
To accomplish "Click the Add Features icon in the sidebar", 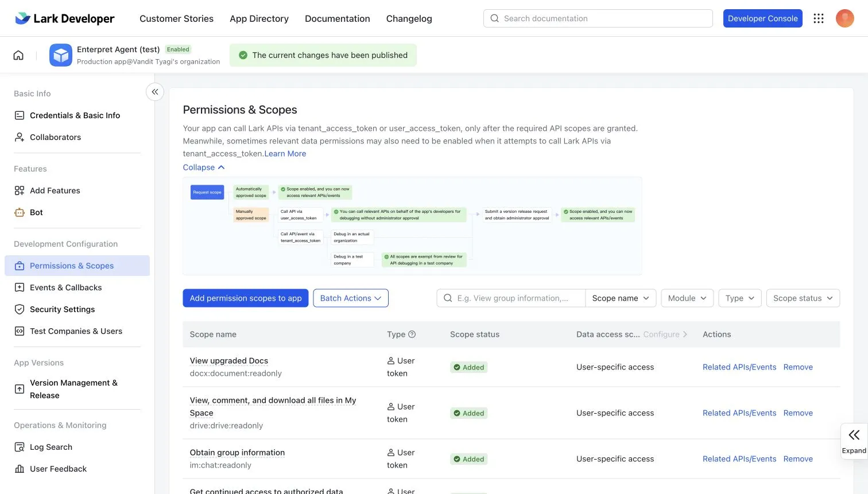I will pos(20,190).
